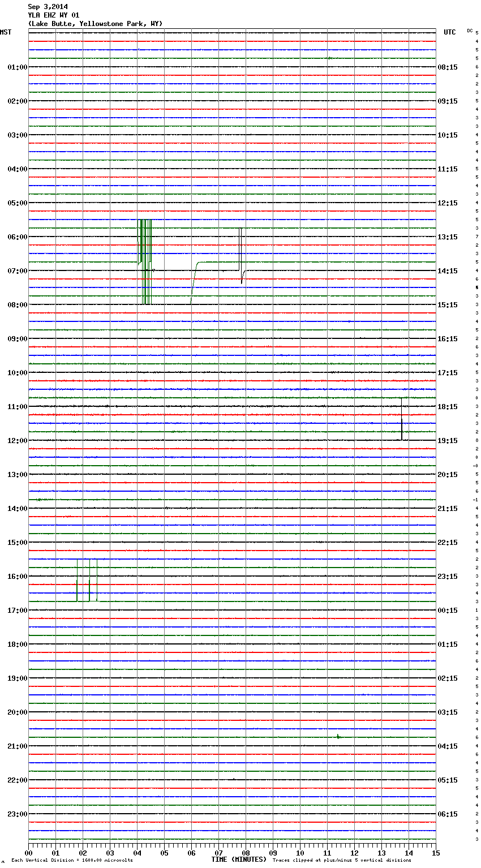Screen dimensions: 481x868
Task: Click 'Traces clipped at plus/minus 5 vertical divisions'
Action: [x=342, y=860]
